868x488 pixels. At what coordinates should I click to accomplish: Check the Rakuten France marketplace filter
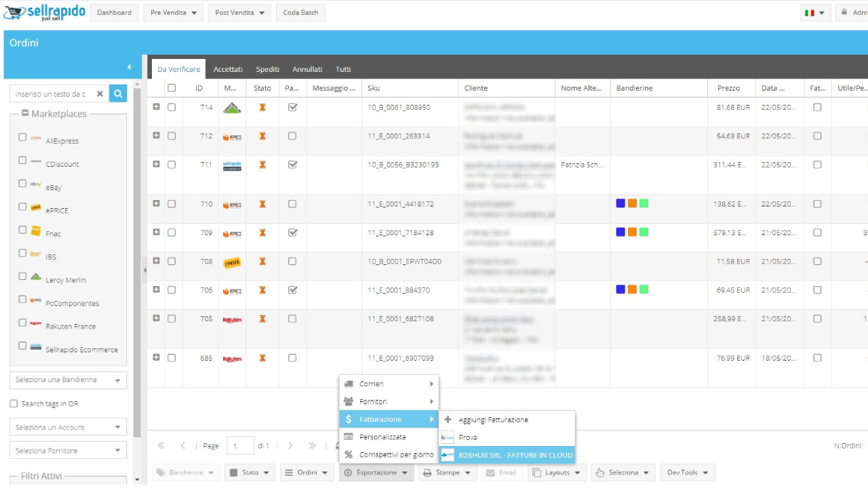[x=22, y=322]
